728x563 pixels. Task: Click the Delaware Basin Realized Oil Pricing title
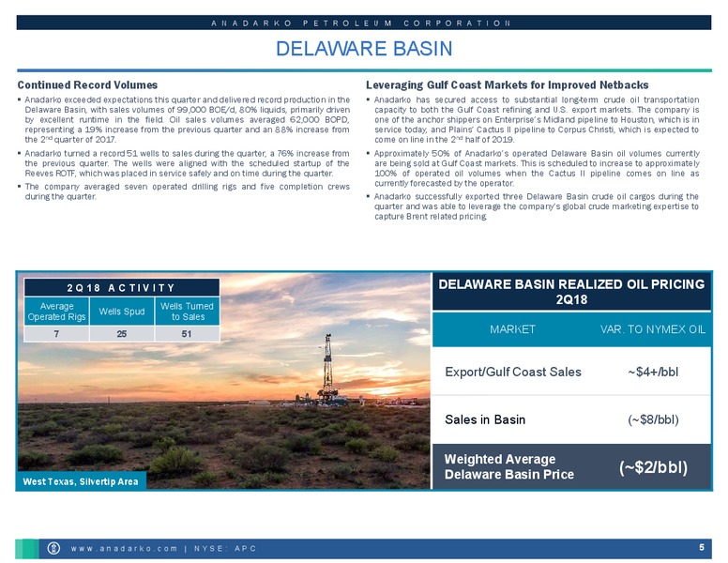click(571, 292)
